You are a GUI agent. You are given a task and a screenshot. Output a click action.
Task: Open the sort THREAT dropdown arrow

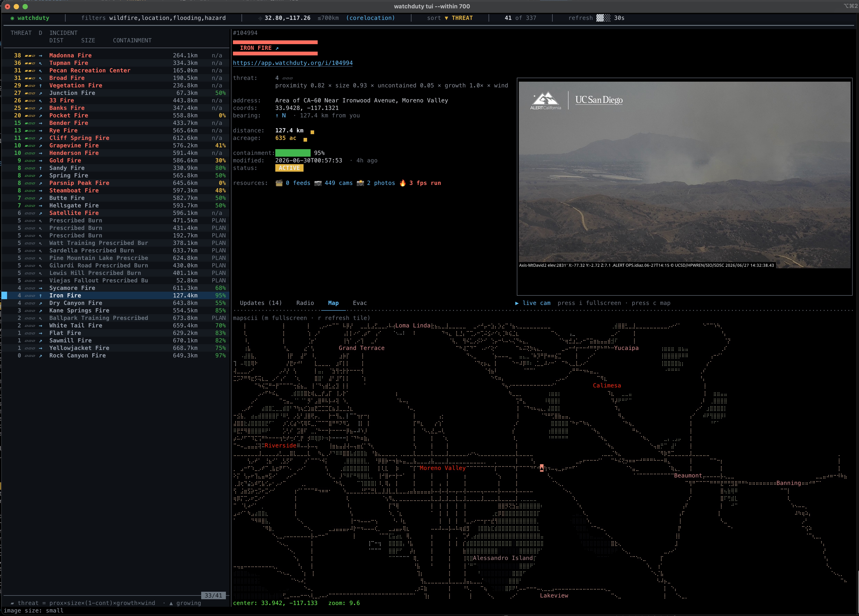(x=446, y=18)
